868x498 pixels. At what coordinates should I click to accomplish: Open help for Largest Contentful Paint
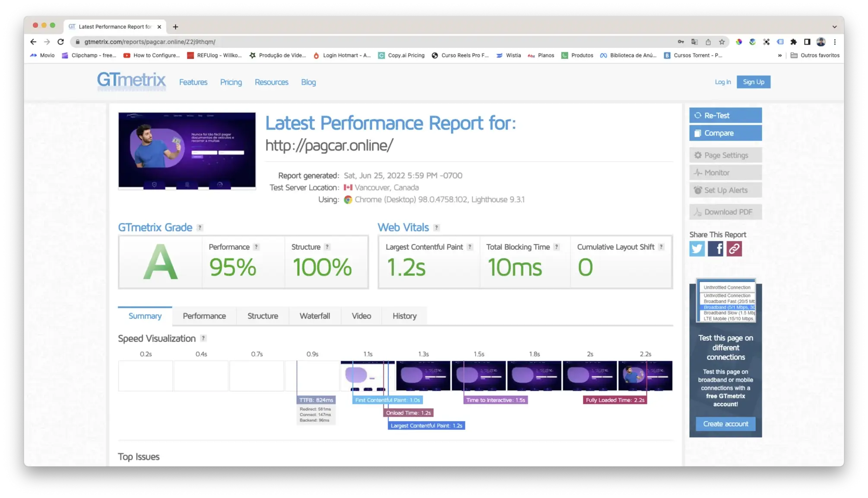[x=470, y=247]
